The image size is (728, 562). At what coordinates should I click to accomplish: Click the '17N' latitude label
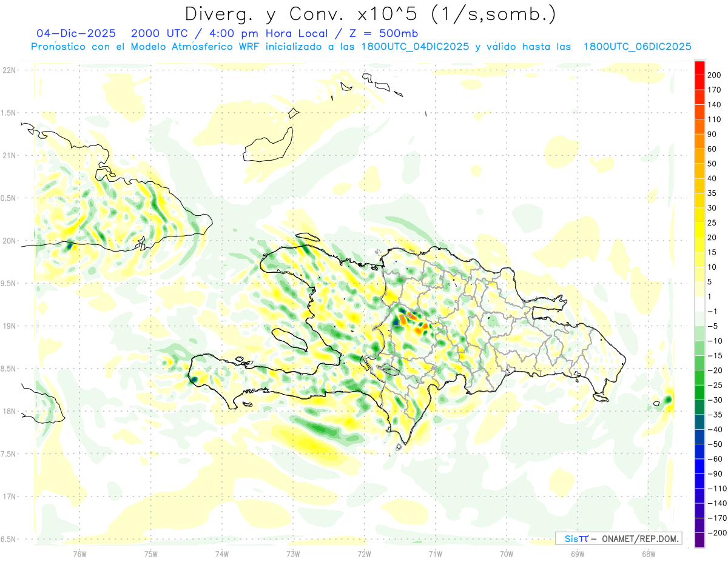[8, 497]
